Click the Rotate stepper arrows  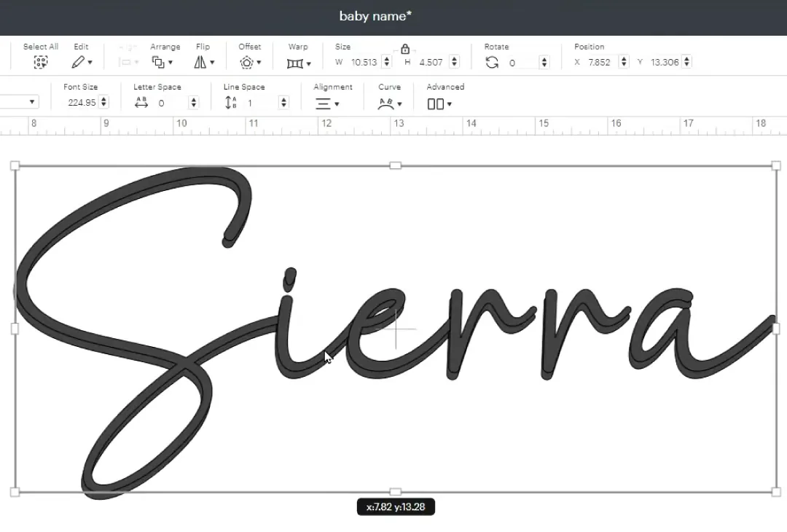544,62
